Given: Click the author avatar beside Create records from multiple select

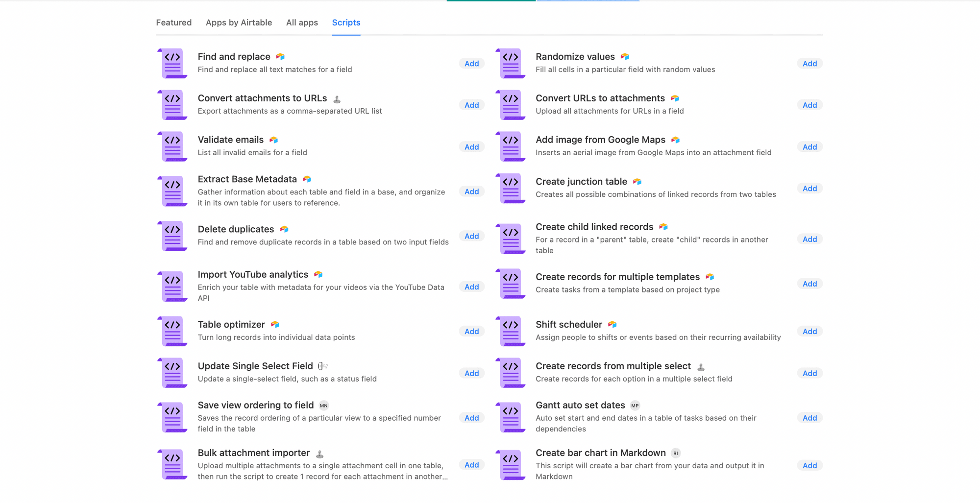Looking at the screenshot, I should (701, 367).
